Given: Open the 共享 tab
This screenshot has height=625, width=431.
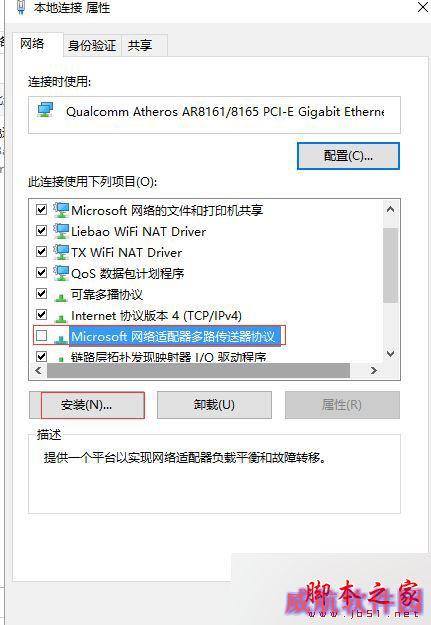Looking at the screenshot, I should coord(140,45).
